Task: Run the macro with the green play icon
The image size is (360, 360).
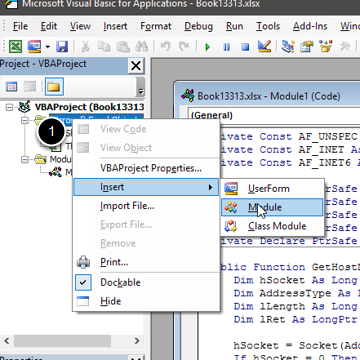Action: (x=208, y=47)
